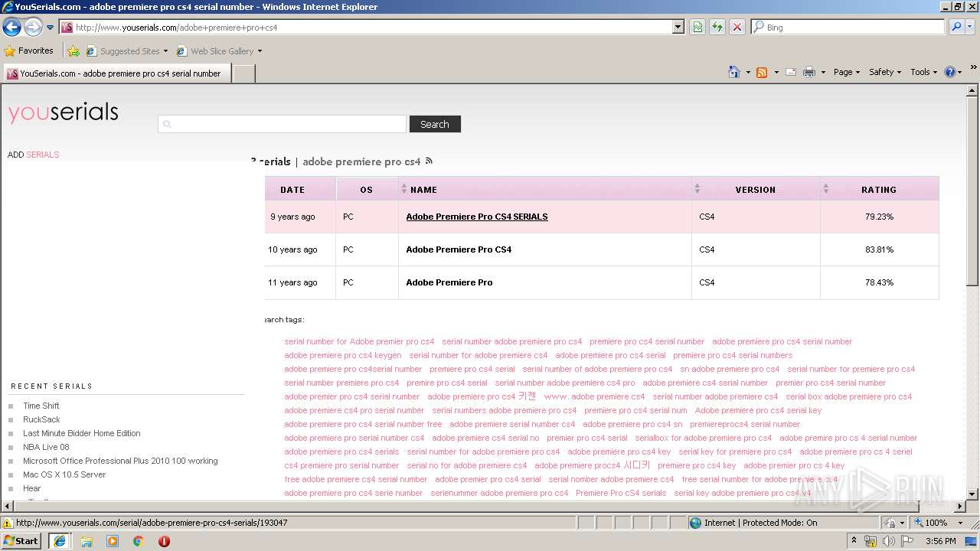Screen dimensions: 980x551
Task: Click the Add to Favorites Bar icon
Action: point(73,51)
